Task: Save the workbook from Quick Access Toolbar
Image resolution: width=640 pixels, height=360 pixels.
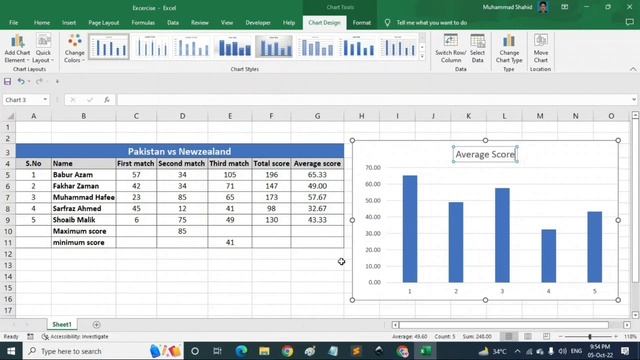Action: coord(7,82)
